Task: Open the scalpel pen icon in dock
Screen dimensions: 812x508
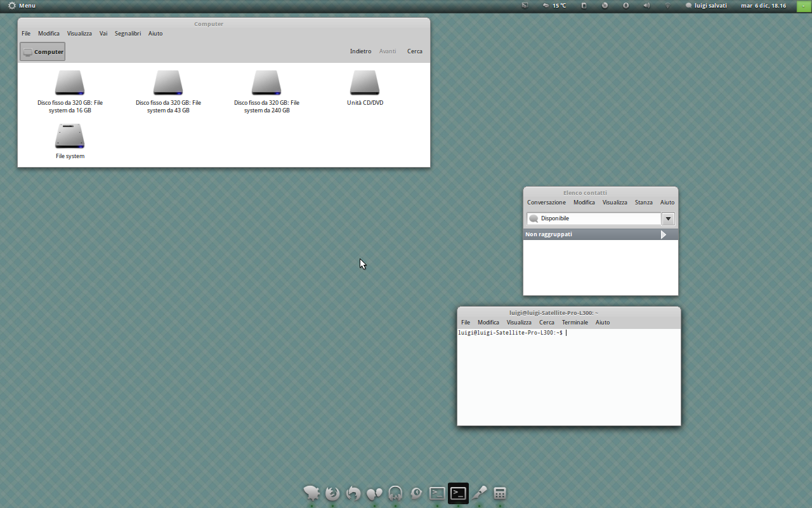Action: click(479, 493)
